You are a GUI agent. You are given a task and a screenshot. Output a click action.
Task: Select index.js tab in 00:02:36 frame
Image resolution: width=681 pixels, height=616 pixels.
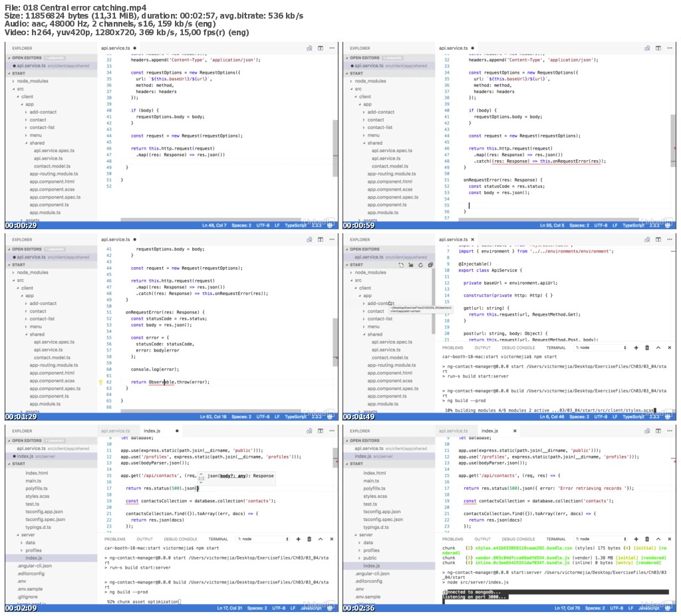[x=489, y=431]
